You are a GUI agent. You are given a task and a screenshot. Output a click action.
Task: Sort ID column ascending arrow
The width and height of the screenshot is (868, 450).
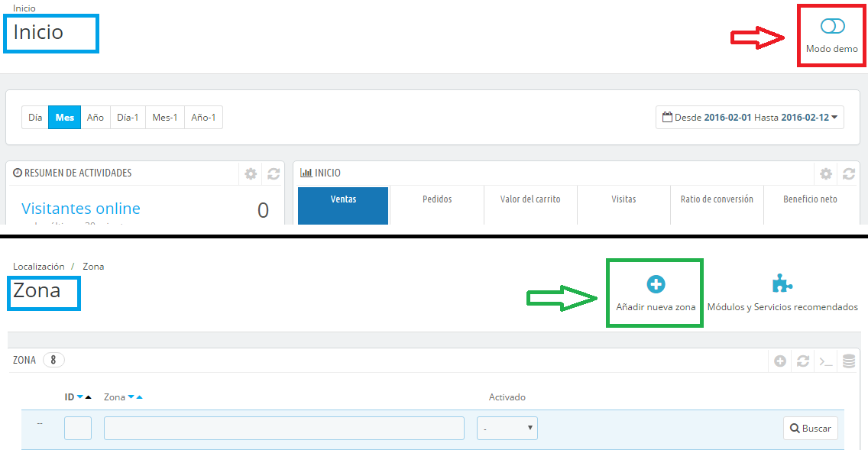[x=88, y=397]
